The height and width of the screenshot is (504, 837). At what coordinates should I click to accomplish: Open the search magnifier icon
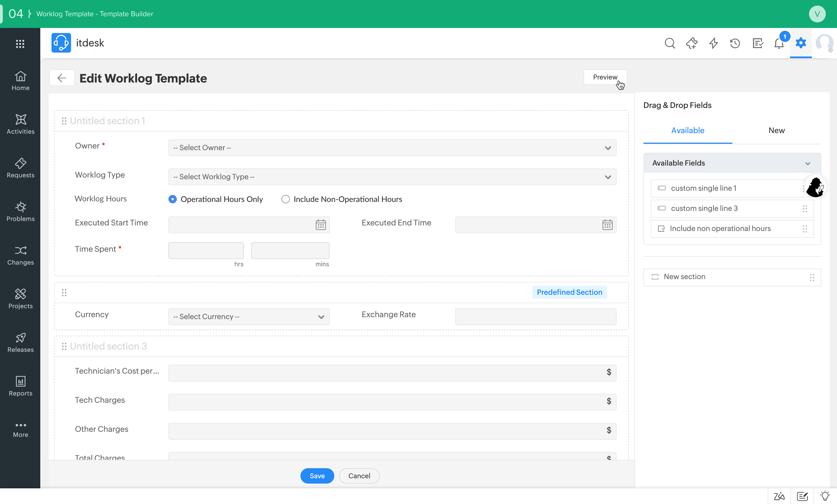pyautogui.click(x=669, y=43)
